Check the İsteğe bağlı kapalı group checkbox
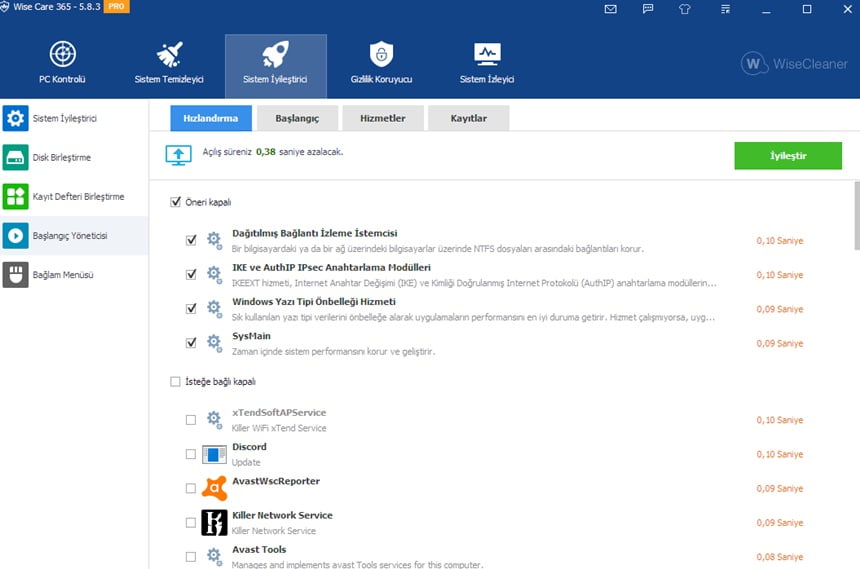 [x=176, y=381]
